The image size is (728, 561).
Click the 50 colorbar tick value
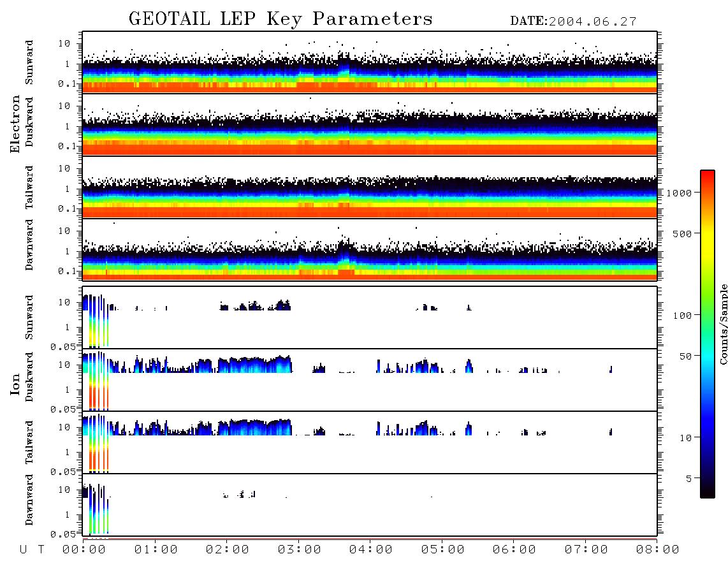pyautogui.click(x=685, y=356)
